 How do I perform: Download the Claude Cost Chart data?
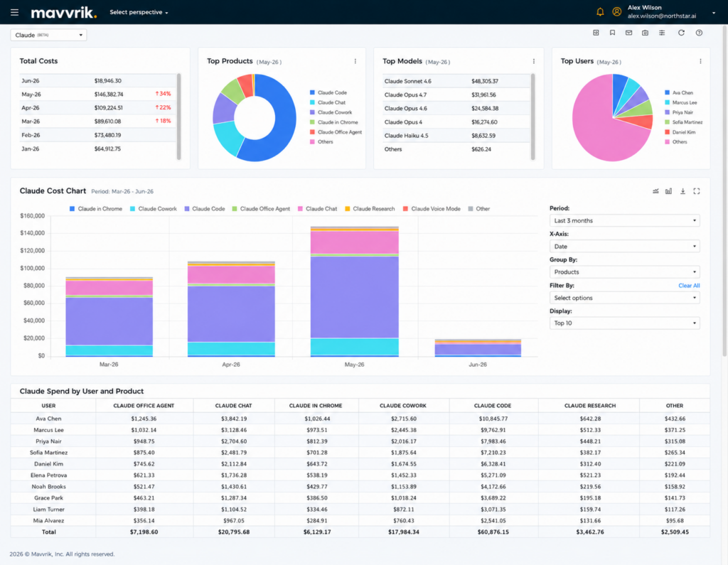click(682, 191)
